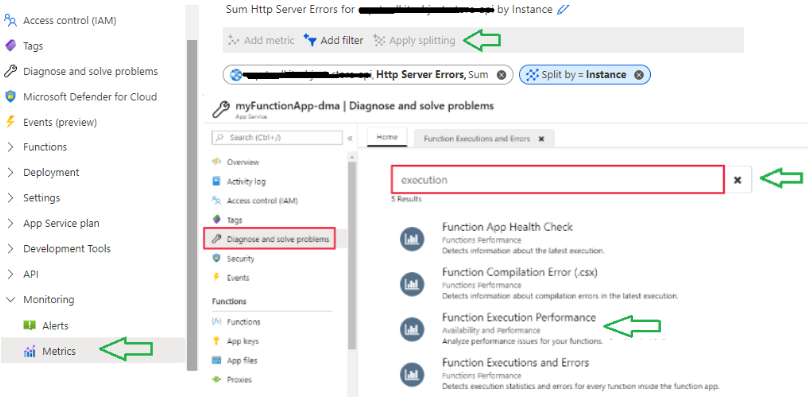Click the Apply splitting icon
This screenshot has height=397, width=808.
(379, 40)
